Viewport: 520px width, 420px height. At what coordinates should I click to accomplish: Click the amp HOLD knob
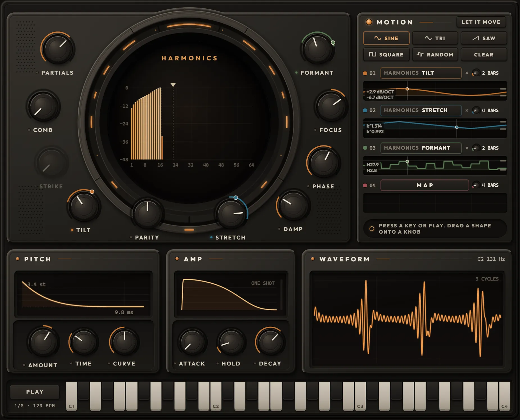coord(231,342)
